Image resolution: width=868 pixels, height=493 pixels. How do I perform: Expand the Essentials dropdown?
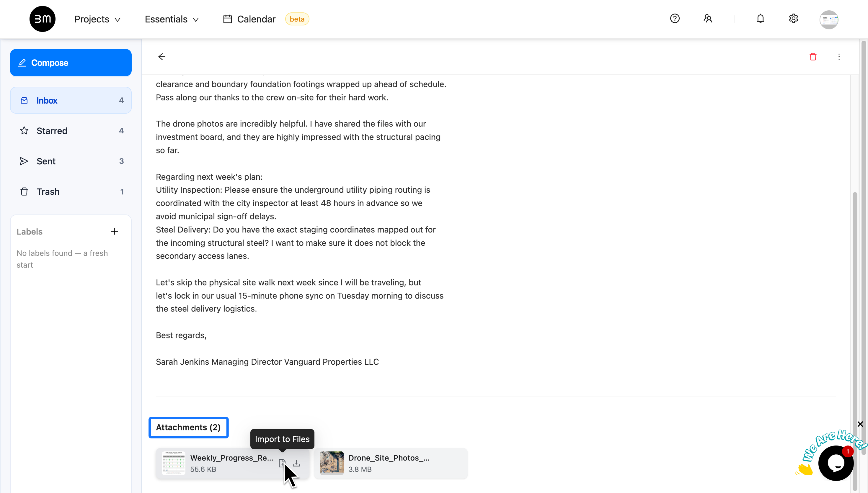click(x=172, y=19)
